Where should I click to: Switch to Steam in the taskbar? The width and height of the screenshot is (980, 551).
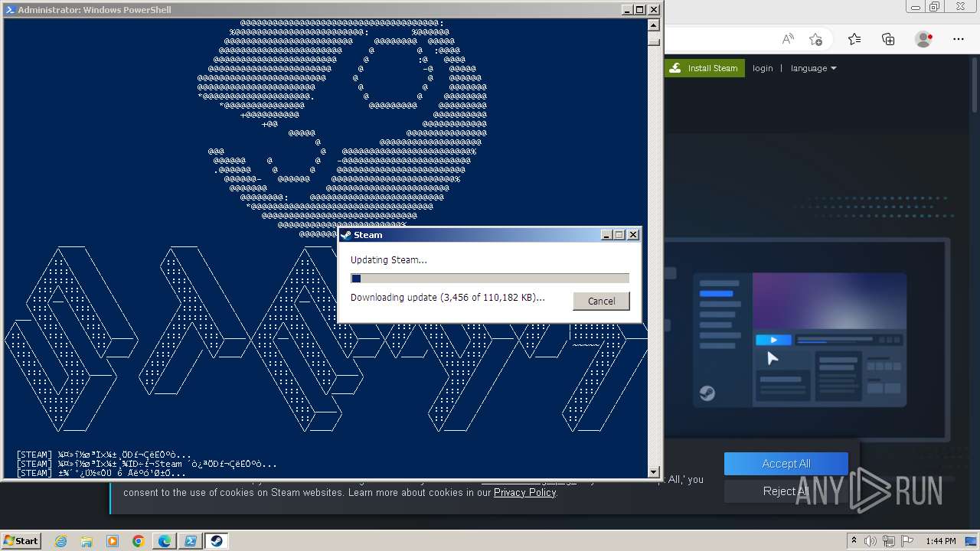pyautogui.click(x=217, y=541)
